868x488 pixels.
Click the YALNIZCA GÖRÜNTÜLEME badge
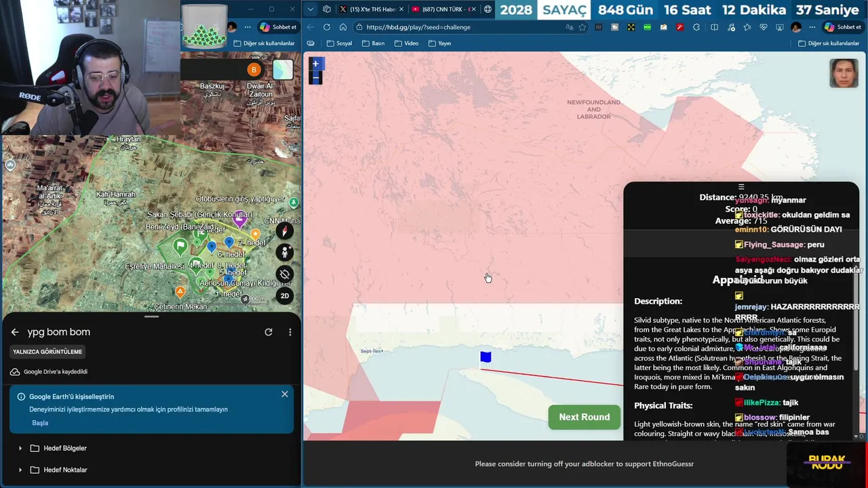[x=47, y=352]
